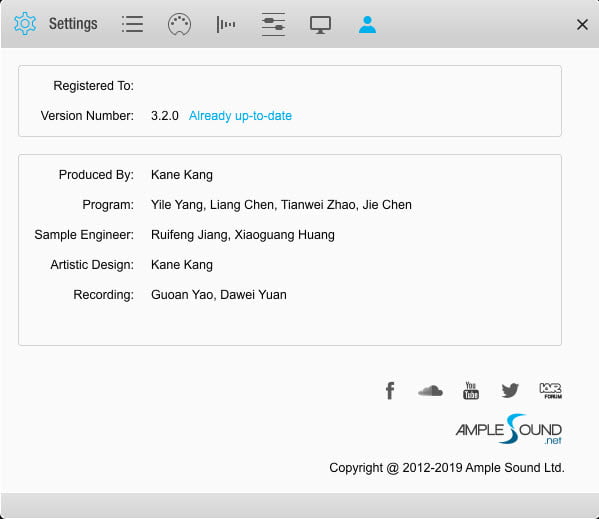Open the mixer sliders settings tab
The image size is (599, 519).
(x=273, y=24)
